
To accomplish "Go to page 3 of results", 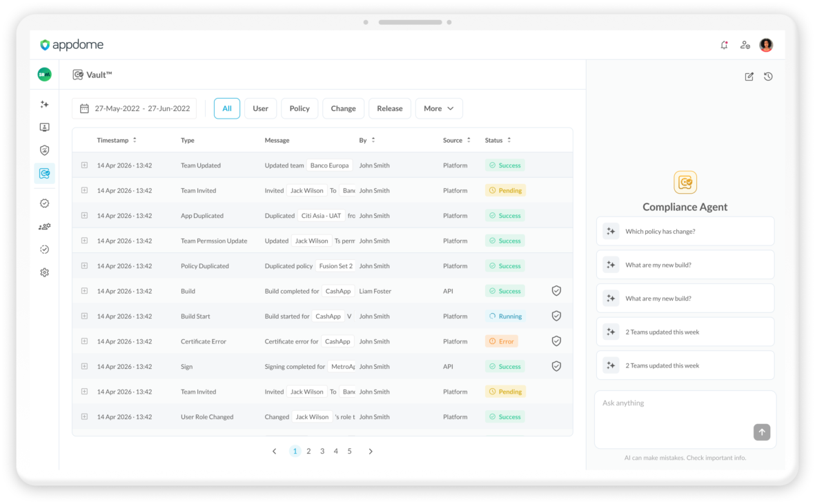I will point(322,451).
